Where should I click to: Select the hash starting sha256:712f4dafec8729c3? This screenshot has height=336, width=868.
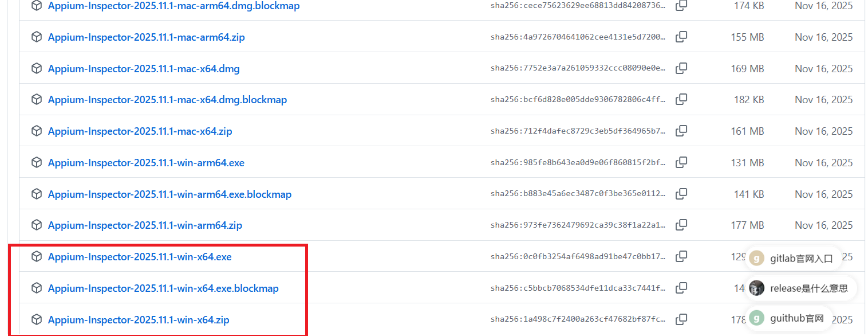(x=578, y=131)
